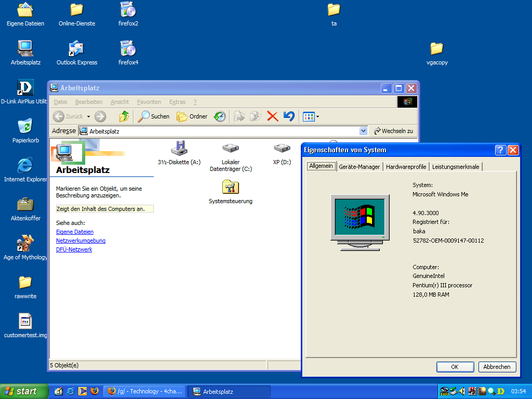Click the history clock toolbar icon
The width and height of the screenshot is (532, 399).
point(220,116)
